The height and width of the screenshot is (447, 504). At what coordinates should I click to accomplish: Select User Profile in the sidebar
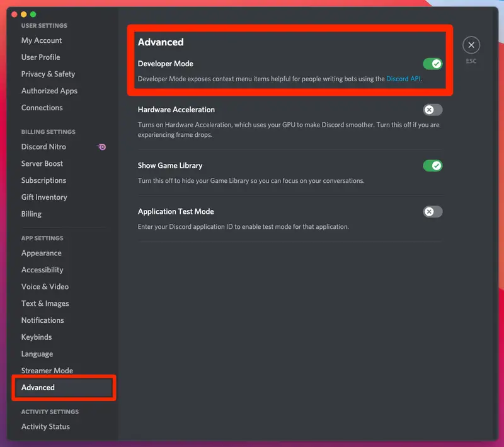[39, 57]
